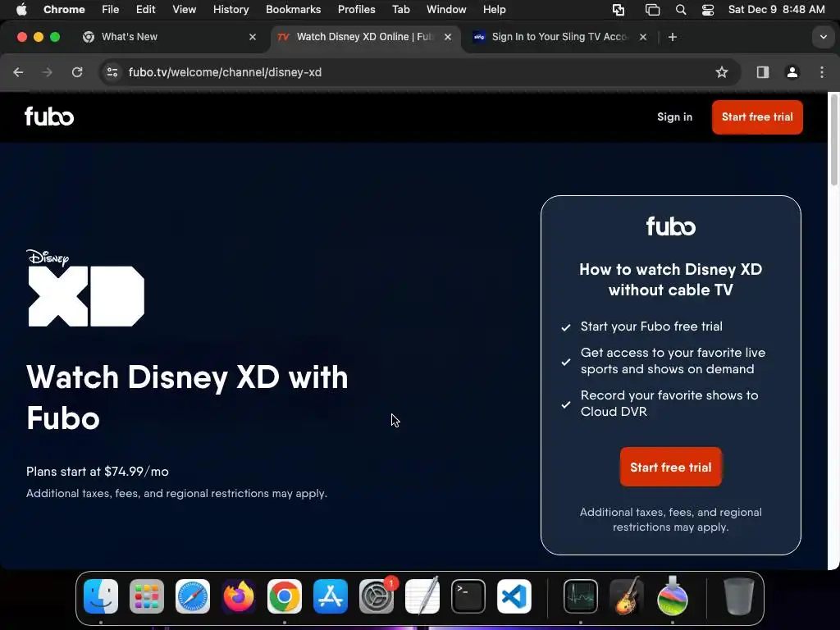
Task: Open the View menu
Action: (x=185, y=9)
